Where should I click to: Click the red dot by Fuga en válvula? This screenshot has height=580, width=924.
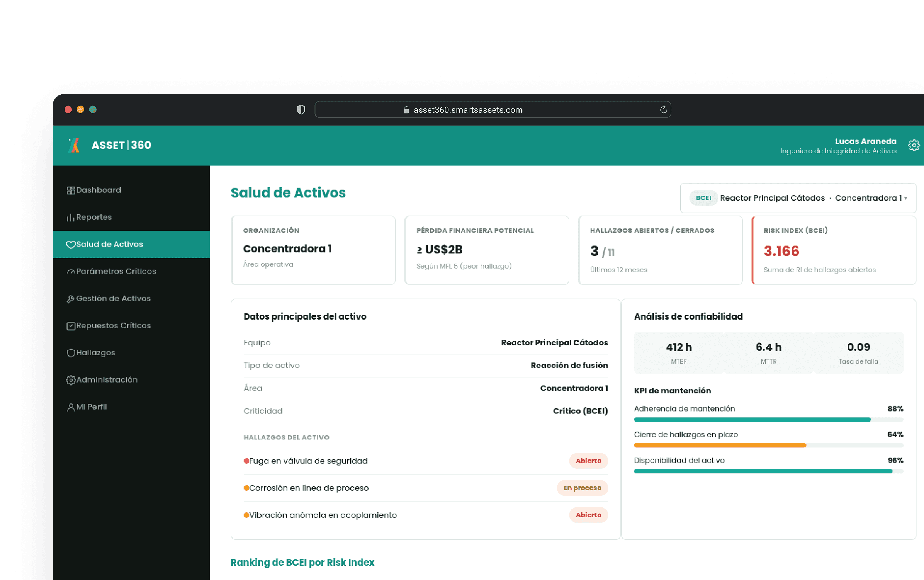(246, 461)
